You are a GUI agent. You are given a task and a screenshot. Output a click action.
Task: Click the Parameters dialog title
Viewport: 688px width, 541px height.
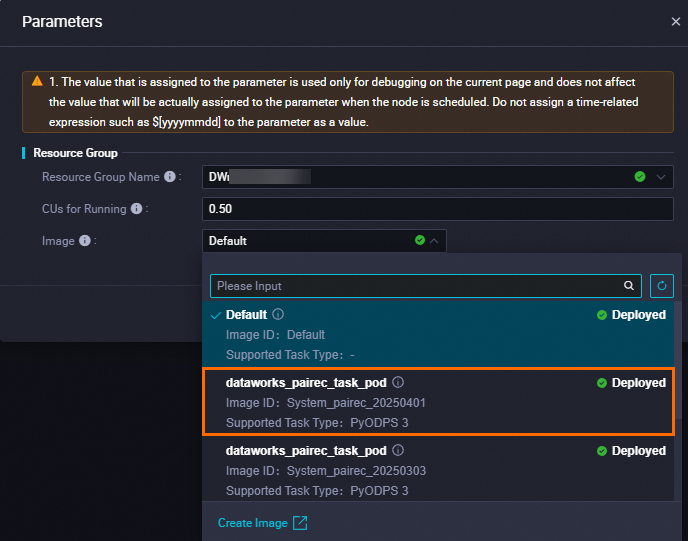tap(62, 21)
